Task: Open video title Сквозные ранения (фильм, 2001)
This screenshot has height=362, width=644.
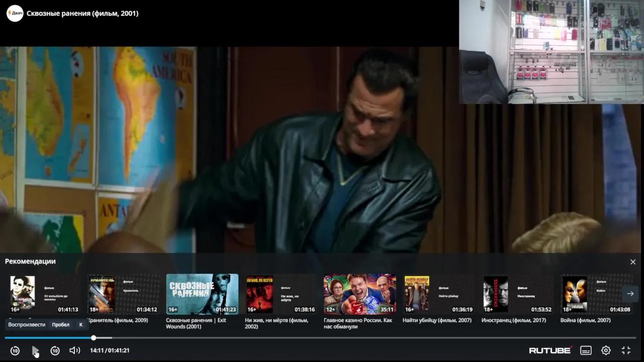Action: pos(83,14)
